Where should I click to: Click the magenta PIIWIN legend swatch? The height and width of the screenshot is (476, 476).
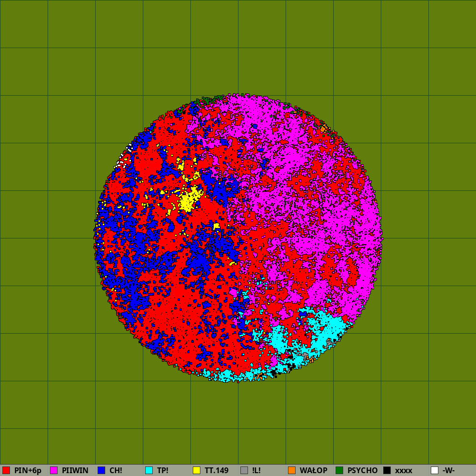(54, 470)
